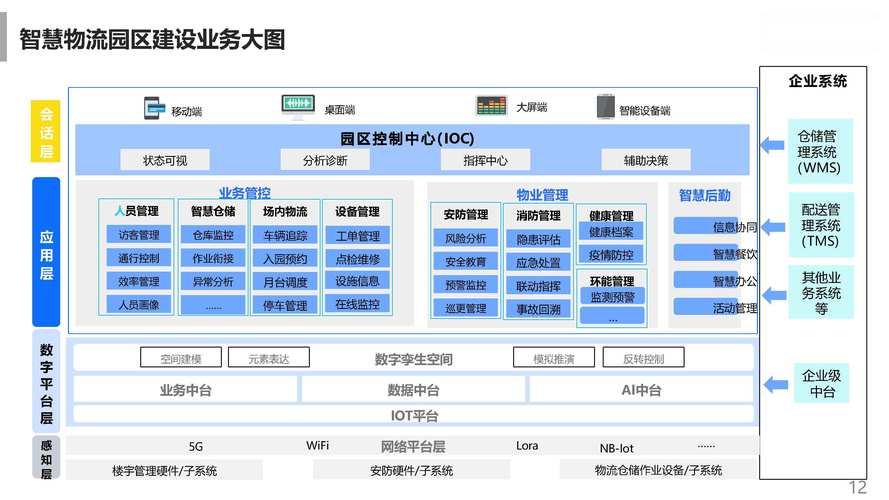Click the arrow pointing from 配送管理系统(TMS)
This screenshot has width=889, height=500.
pos(773,227)
